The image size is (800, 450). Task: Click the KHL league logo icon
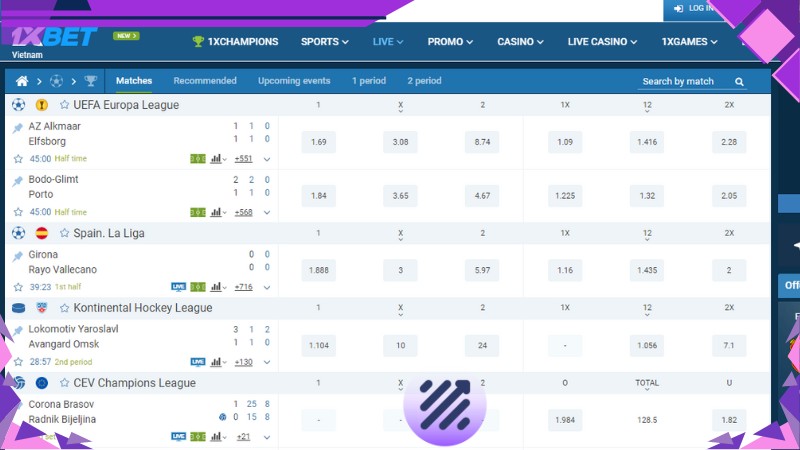pyautogui.click(x=42, y=308)
